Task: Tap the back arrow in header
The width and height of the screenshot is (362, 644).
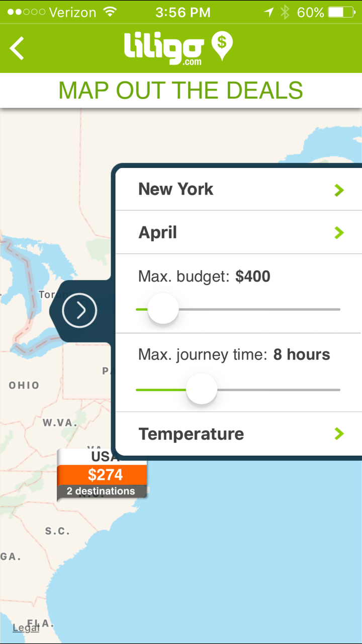Action: point(17,48)
